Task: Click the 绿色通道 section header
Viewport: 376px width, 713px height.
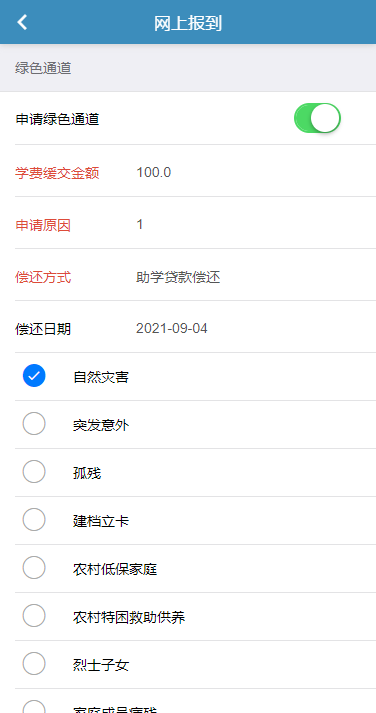Action: point(43,69)
